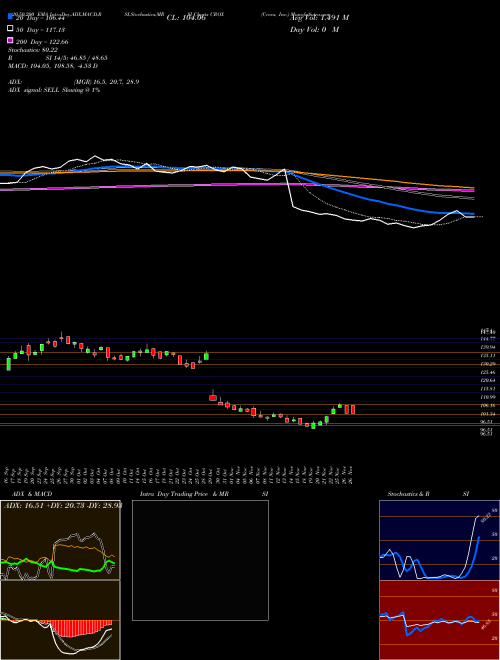Click the blue 20 Day legend swatch
Screen dimensions: 500x660
(x=11, y=16)
